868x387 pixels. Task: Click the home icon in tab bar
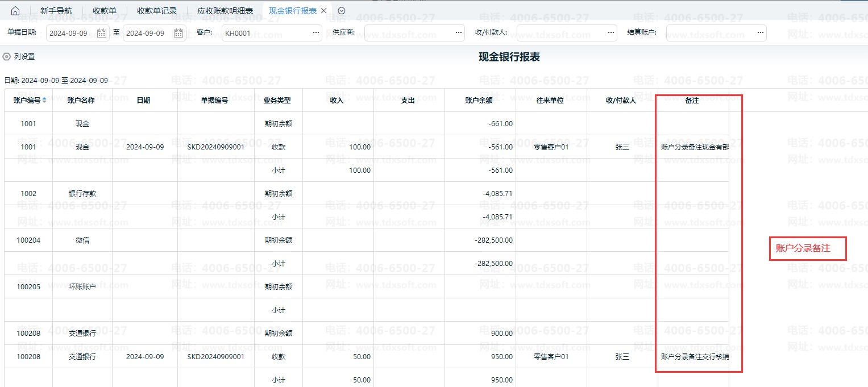pos(15,11)
